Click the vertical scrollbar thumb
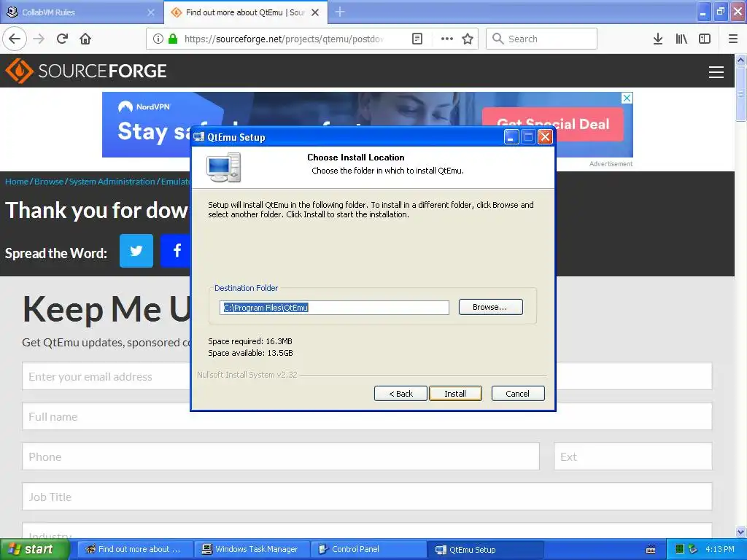747x560 pixels. pyautogui.click(x=741, y=94)
